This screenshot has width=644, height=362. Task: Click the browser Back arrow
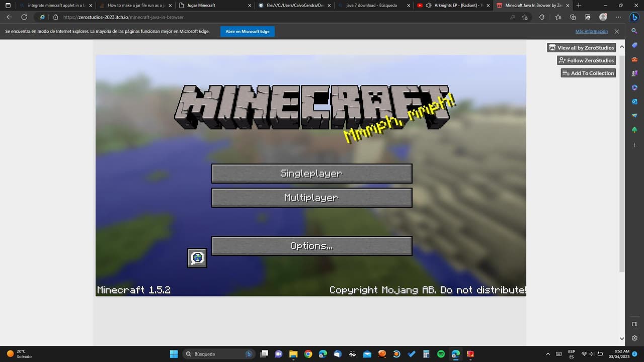coord(9,17)
